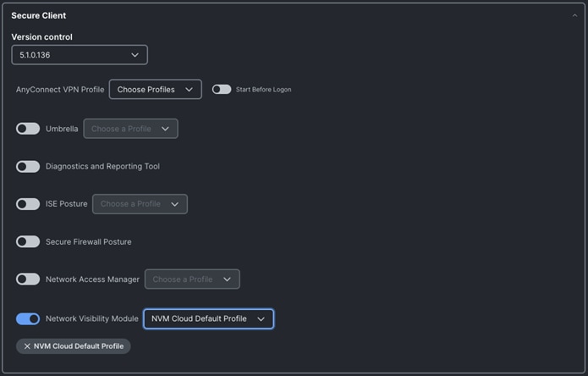Click the Secure Firewall Posture label
588x376 pixels.
pyautogui.click(x=89, y=241)
